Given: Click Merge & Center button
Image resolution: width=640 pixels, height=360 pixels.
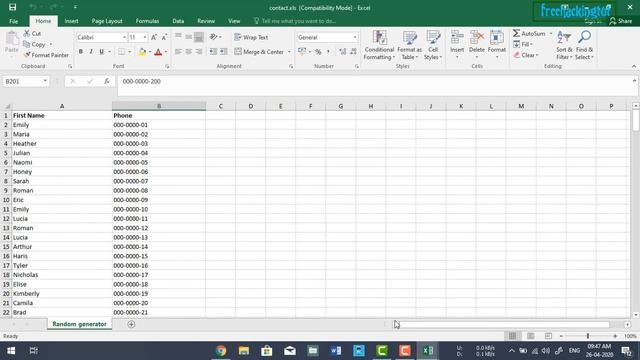Looking at the screenshot, I should (x=259, y=52).
